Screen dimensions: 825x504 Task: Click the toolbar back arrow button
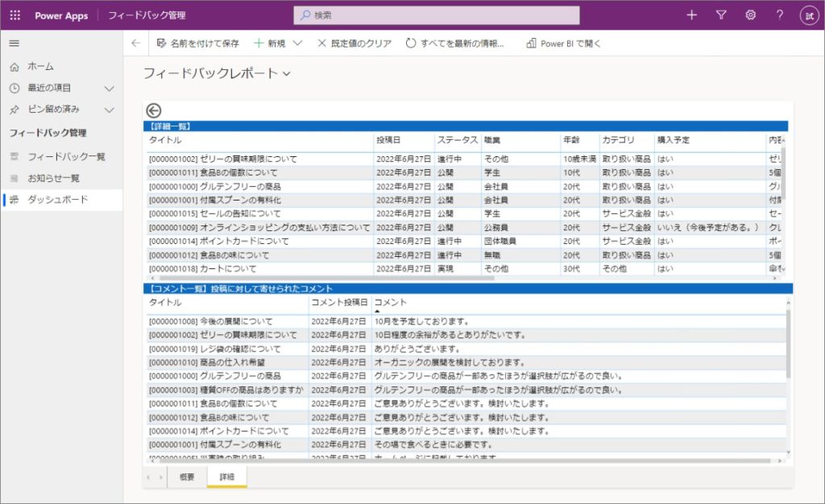coord(135,43)
